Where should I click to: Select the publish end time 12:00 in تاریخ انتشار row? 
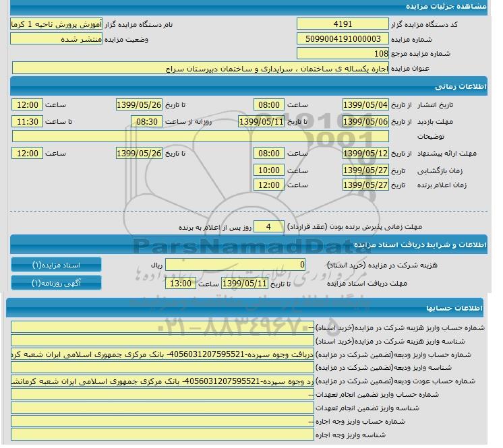28,106
